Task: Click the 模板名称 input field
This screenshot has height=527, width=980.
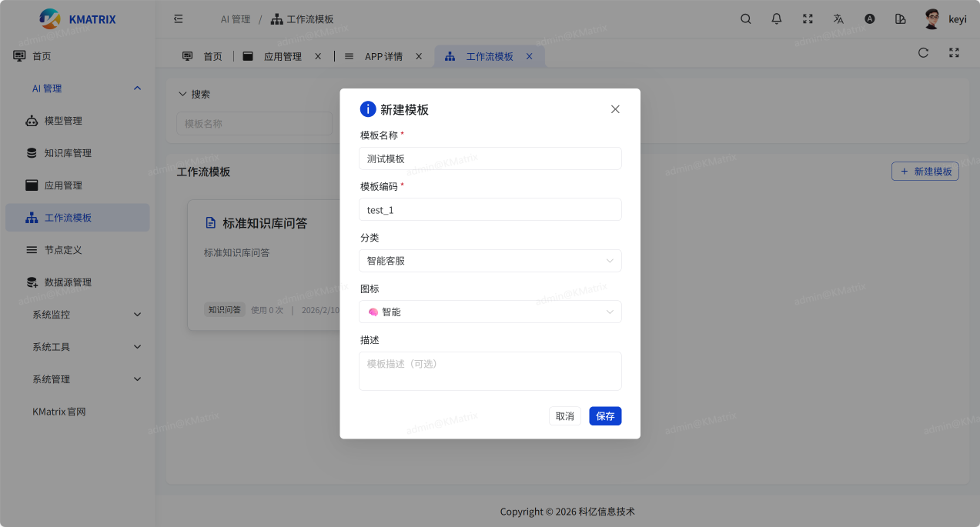Action: (x=490, y=158)
